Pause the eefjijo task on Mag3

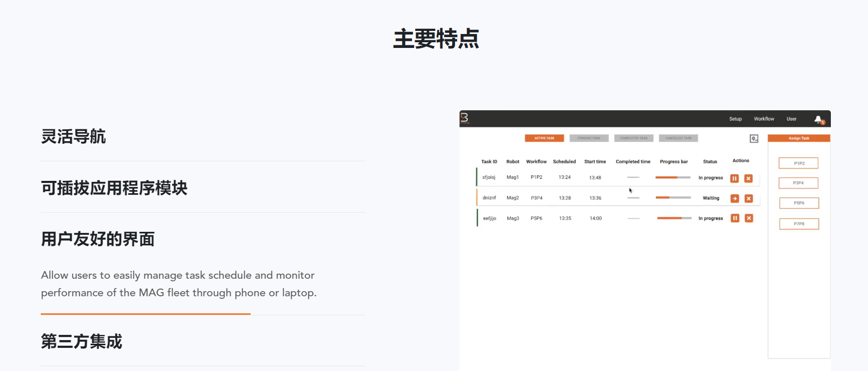coord(735,218)
